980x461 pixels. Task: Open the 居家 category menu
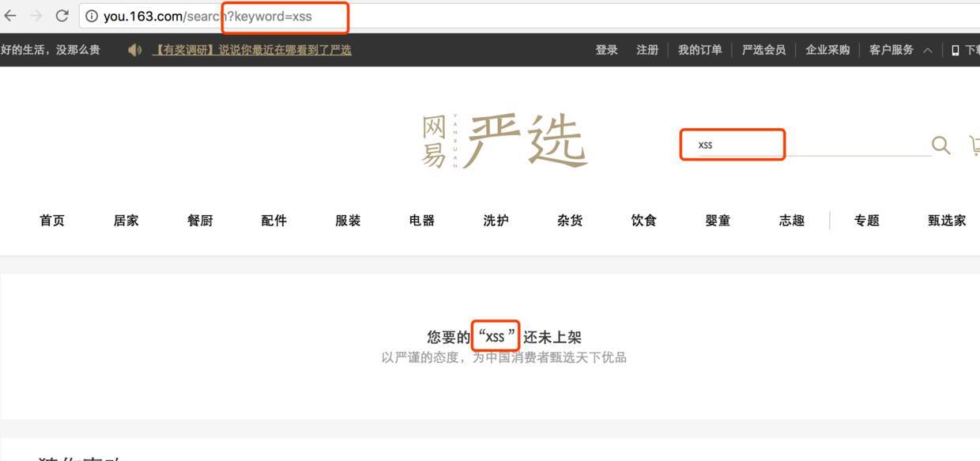point(126,221)
